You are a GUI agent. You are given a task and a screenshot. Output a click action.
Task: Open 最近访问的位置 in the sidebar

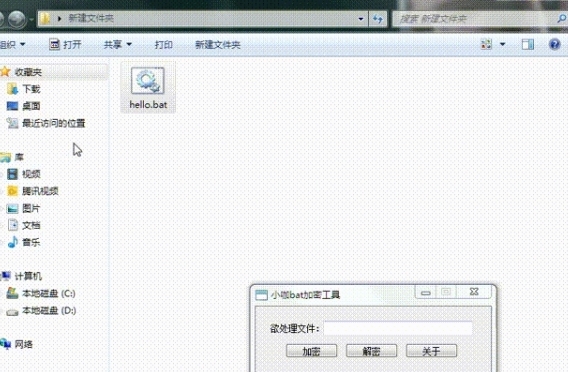click(x=46, y=123)
